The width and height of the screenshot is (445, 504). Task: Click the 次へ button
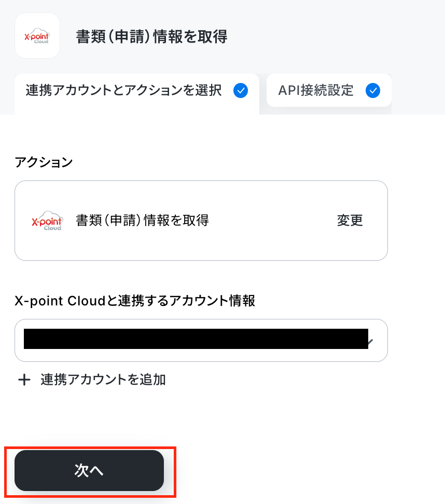(x=89, y=470)
